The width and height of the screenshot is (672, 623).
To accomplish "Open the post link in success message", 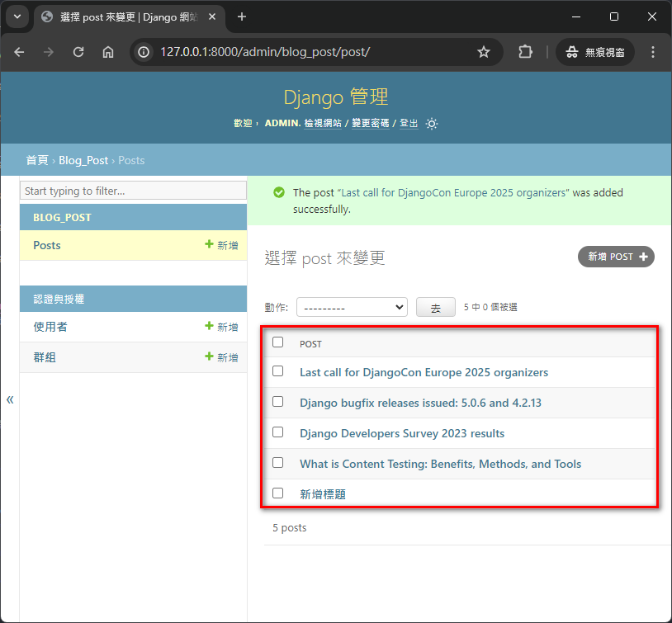I will click(453, 193).
